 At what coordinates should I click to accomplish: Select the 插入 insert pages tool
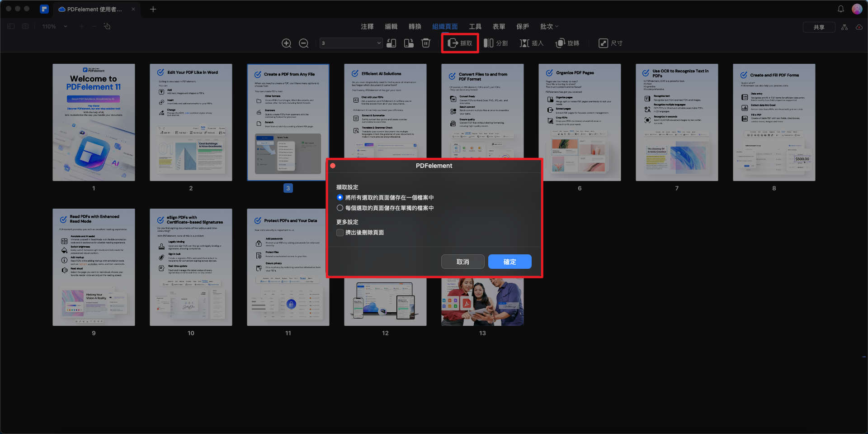(531, 43)
